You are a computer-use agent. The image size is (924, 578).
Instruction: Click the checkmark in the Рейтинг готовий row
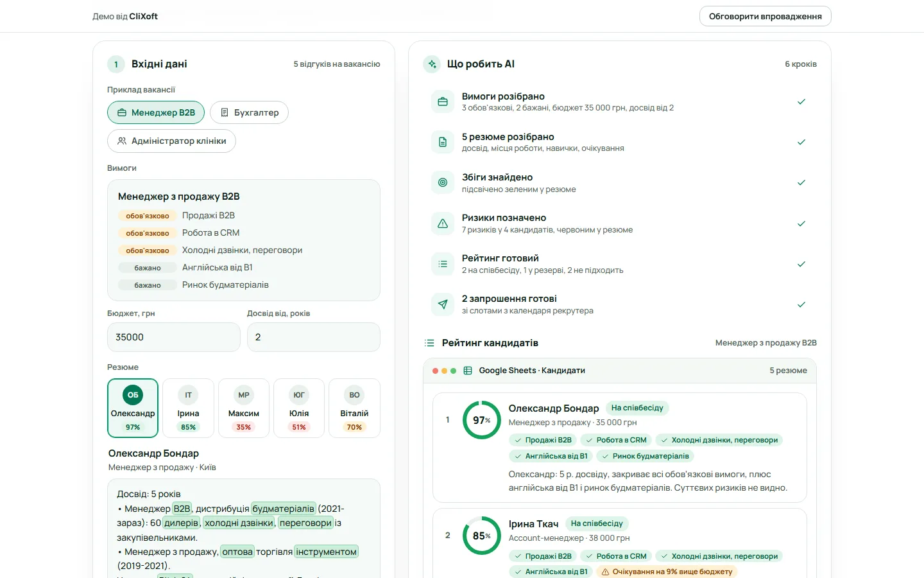[801, 264]
